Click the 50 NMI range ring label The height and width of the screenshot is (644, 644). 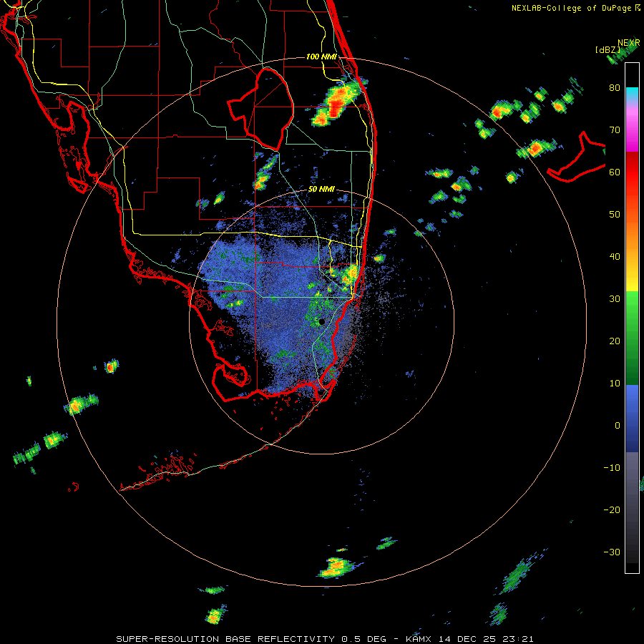click(321, 190)
